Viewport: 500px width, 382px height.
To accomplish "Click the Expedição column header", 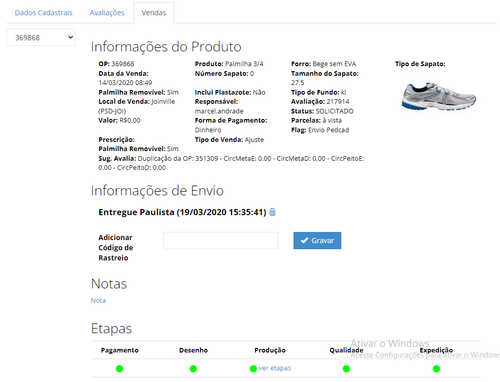I will (436, 350).
